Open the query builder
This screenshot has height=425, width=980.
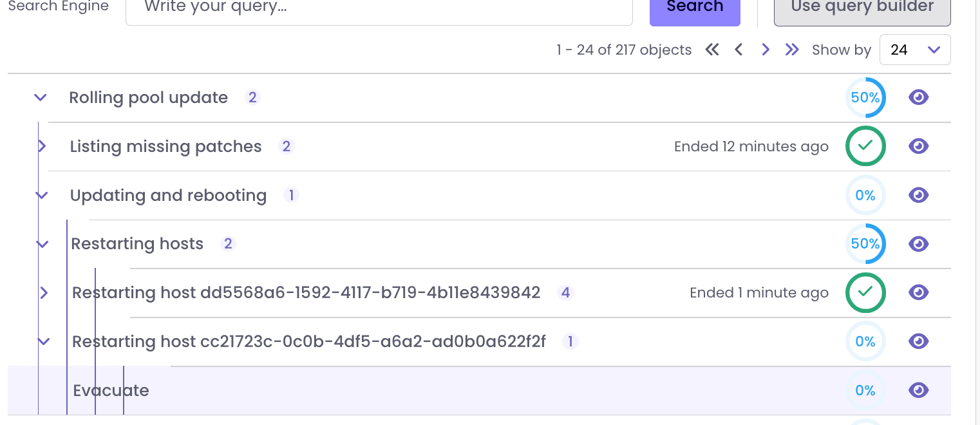pyautogui.click(x=862, y=6)
